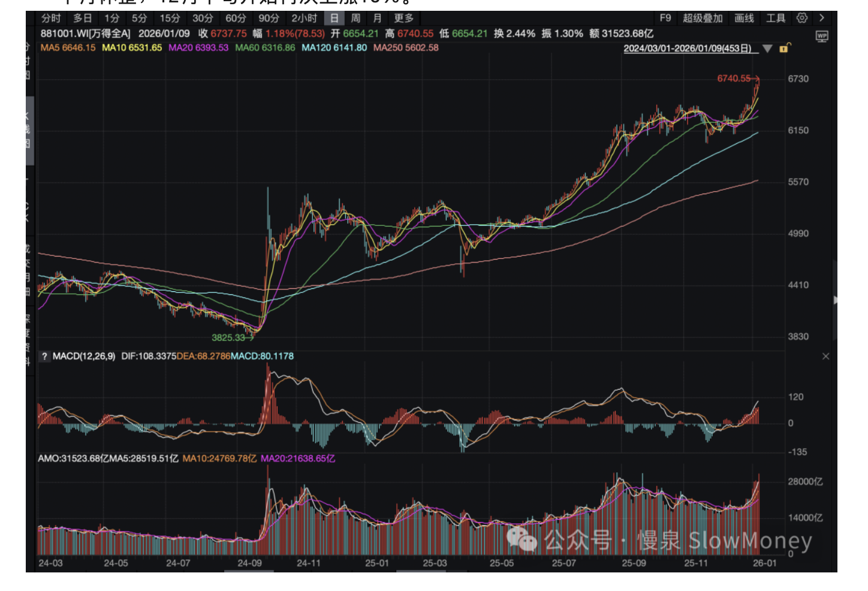The width and height of the screenshot is (868, 591).
Task: Switch to the 多日 timeframe tab
Action: pyautogui.click(x=83, y=18)
